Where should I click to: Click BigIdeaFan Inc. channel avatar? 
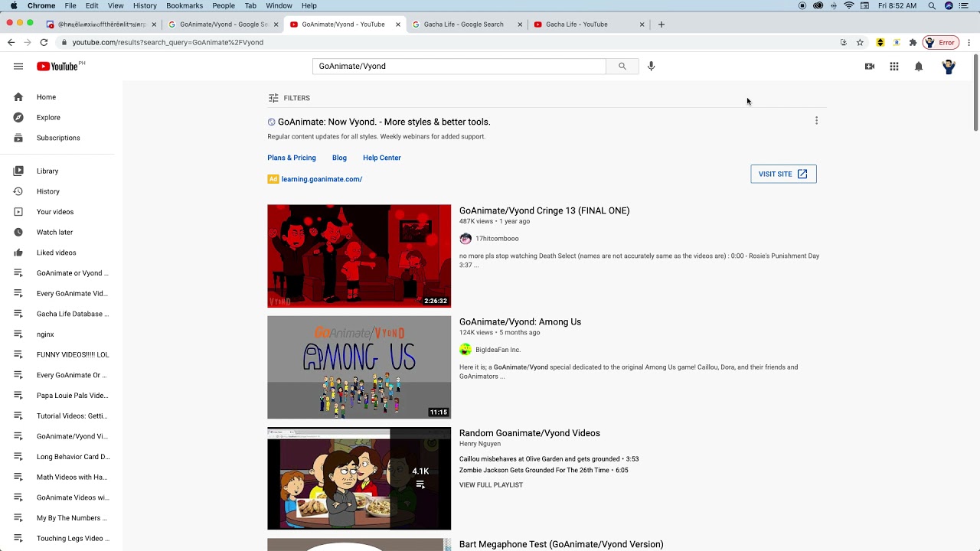coord(465,350)
